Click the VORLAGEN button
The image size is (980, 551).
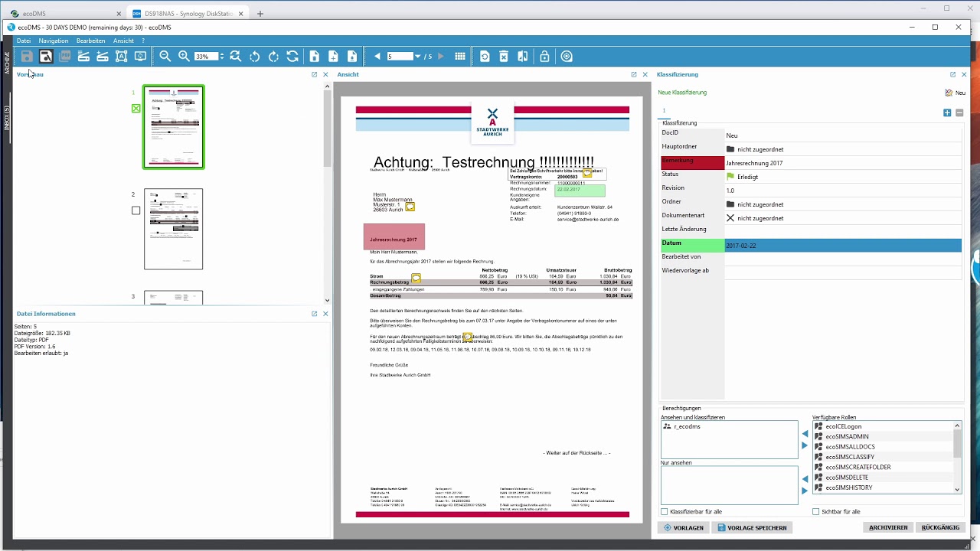click(684, 527)
